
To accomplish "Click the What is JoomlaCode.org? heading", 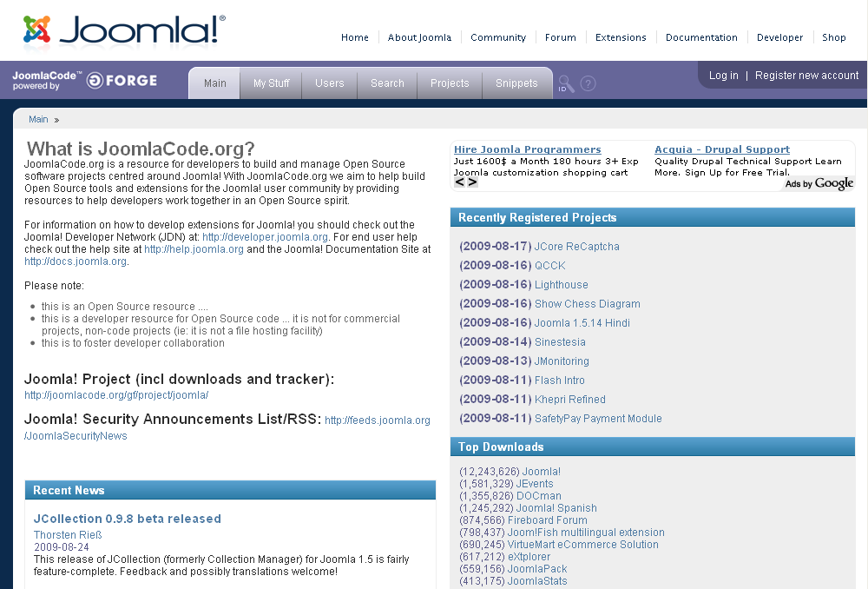I will [x=141, y=149].
